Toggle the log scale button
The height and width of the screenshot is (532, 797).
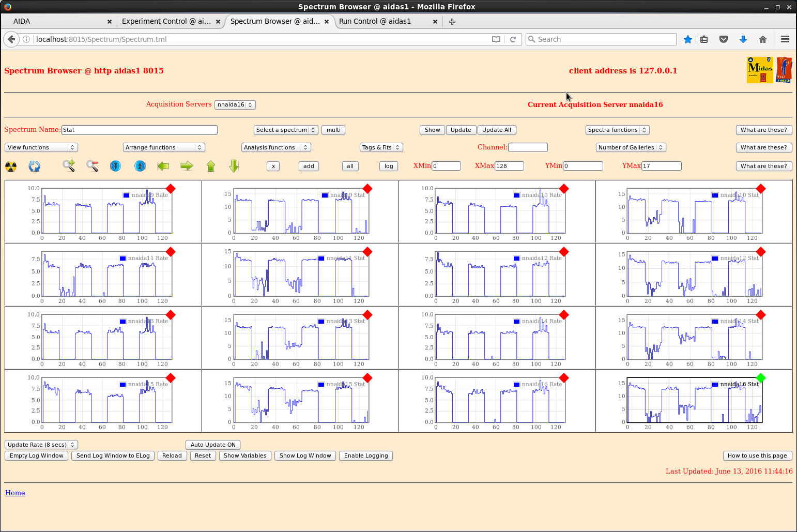coord(389,166)
